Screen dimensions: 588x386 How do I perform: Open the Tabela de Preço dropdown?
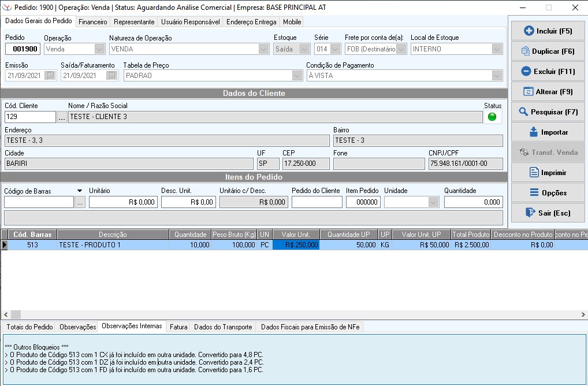[297, 76]
